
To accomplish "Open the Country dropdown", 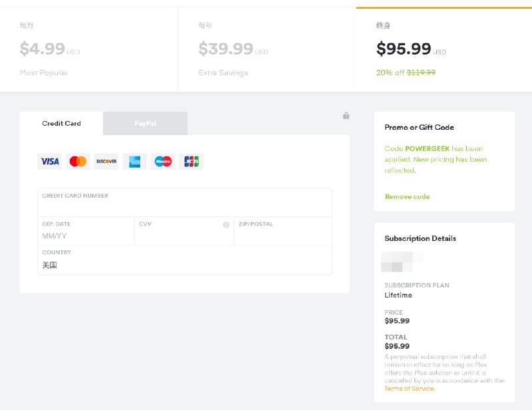I will (x=184, y=264).
